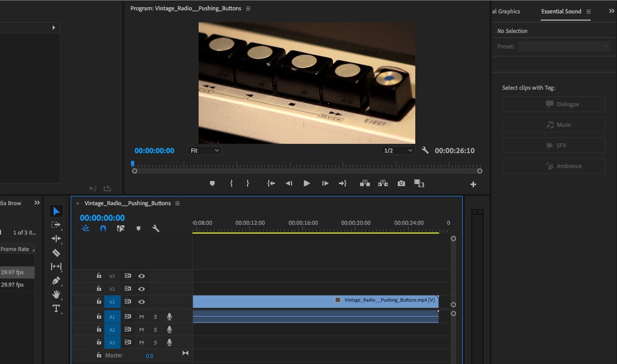The width and height of the screenshot is (617, 364).
Task: Close the Vintage_Radio timeline sequence tab
Action: 77,203
